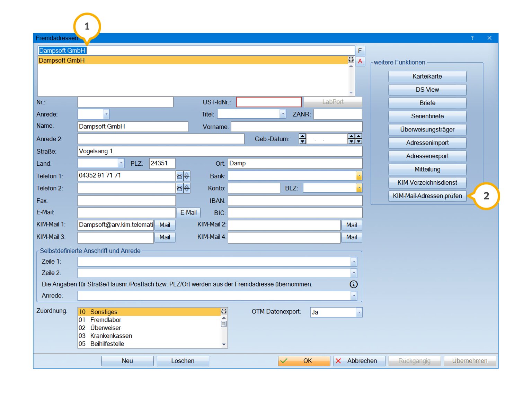Click print icon in Zuordnung list
Image resolution: width=532 pixels, height=402 pixels.
click(x=224, y=311)
